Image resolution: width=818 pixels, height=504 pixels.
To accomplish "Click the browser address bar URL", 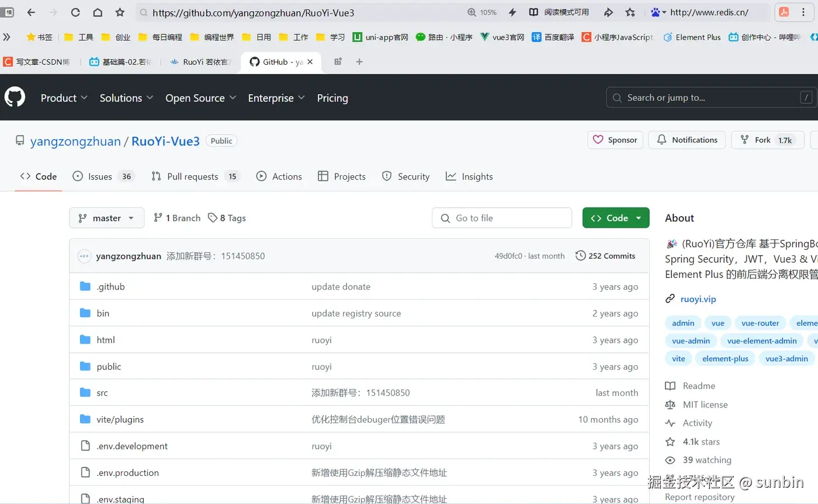I will pos(253,12).
